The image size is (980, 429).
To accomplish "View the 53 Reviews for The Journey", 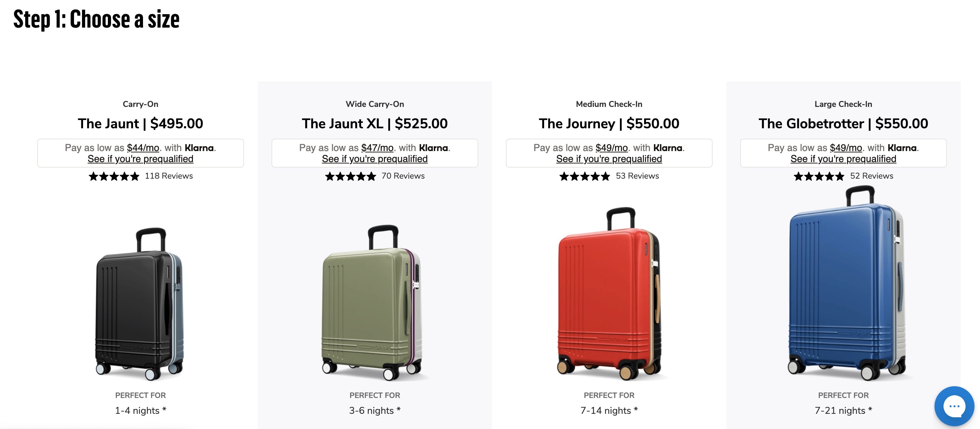I will 637,176.
